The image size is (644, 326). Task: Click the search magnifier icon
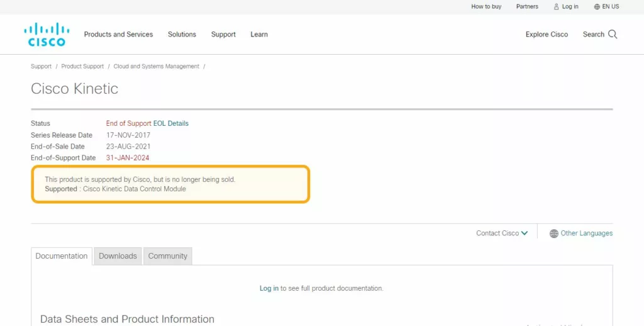click(613, 35)
